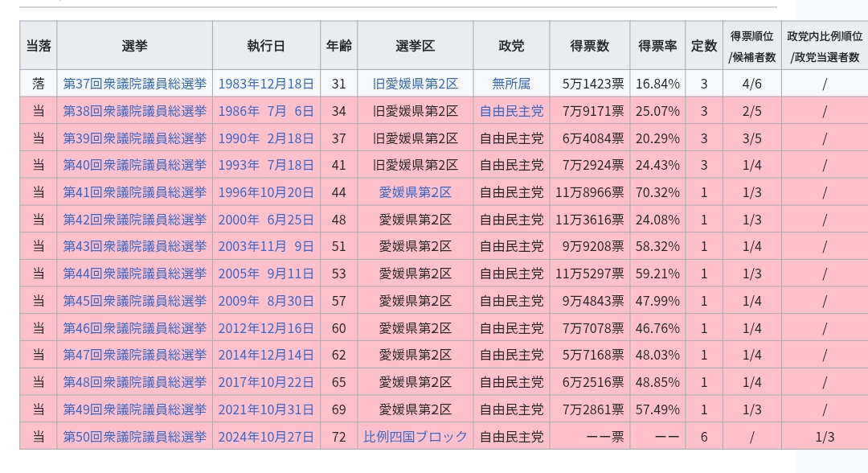Open the 第37回衆議院議員総選挙 link
The height and width of the screenshot is (473, 868).
pyautogui.click(x=134, y=84)
